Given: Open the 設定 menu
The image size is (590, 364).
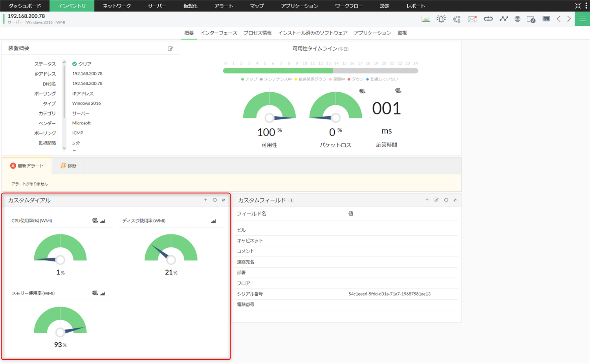Looking at the screenshot, I should [x=385, y=6].
